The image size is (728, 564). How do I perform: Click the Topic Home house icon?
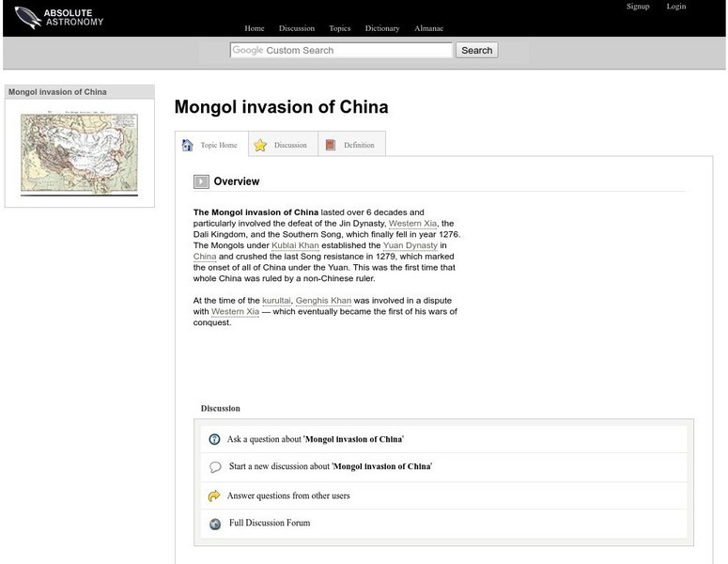coord(188,145)
